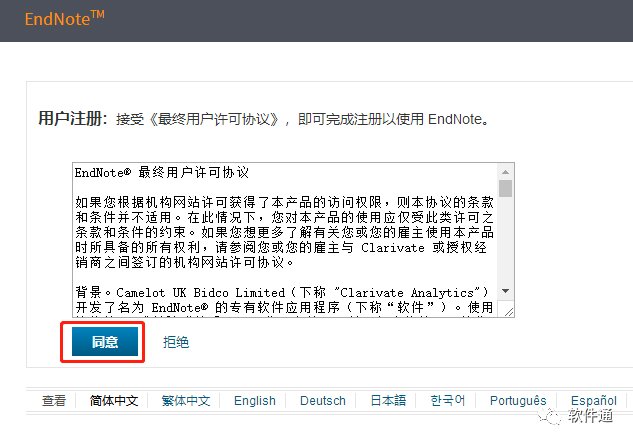
Task: Click the license agreement scrollbar thumb
Action: click(505, 189)
